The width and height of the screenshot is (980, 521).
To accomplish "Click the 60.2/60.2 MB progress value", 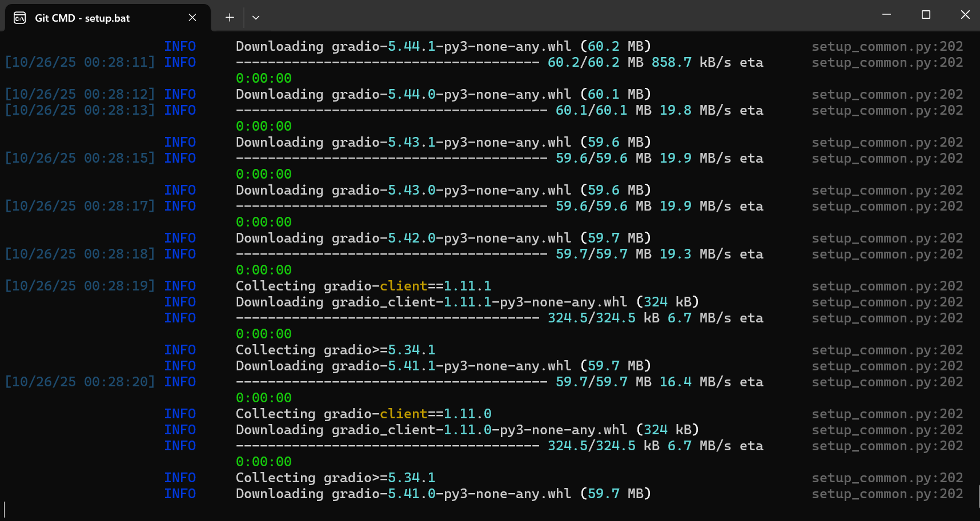I will (596, 62).
